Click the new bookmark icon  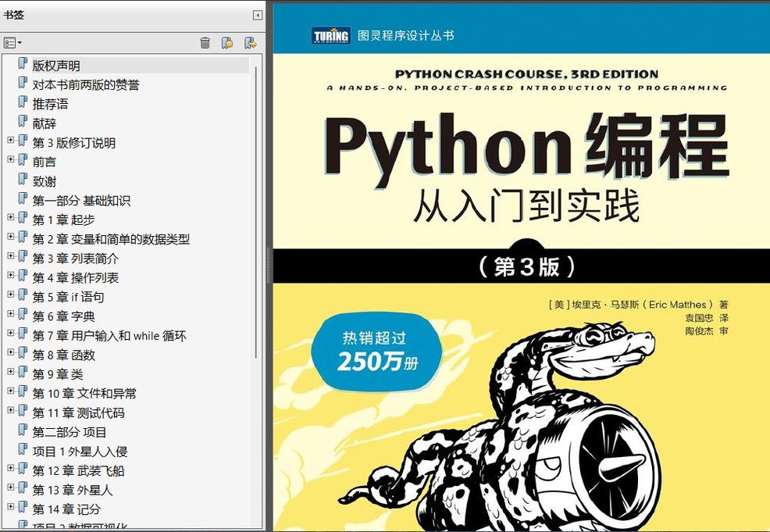pyautogui.click(x=227, y=44)
